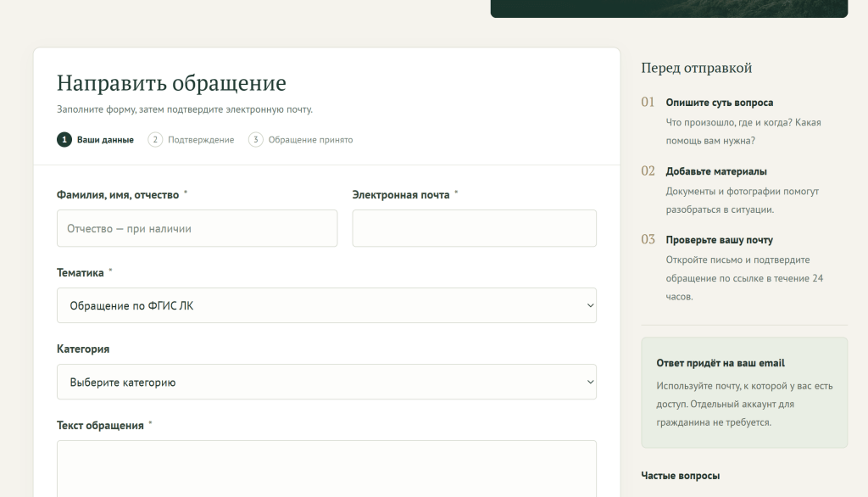868x497 pixels.
Task: Click the Ответ придёт на ваш email note title
Action: tap(721, 363)
